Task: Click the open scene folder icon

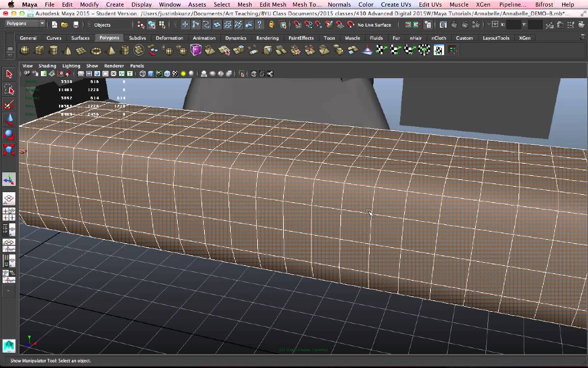Action: 65,25
